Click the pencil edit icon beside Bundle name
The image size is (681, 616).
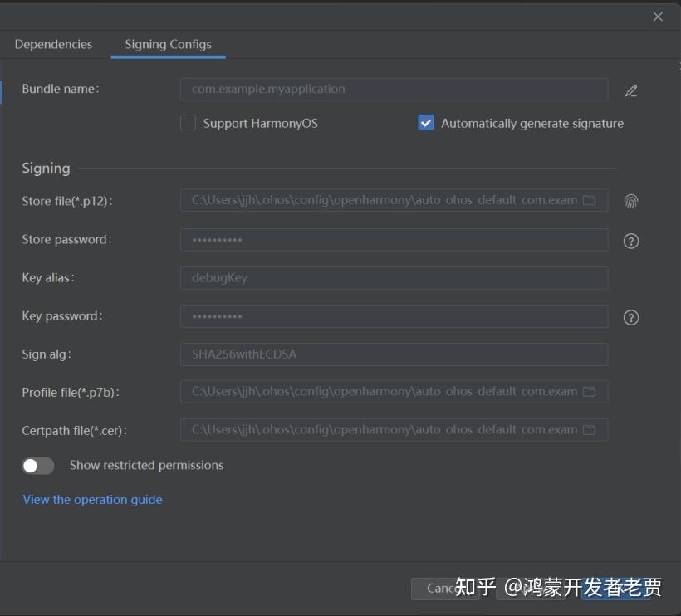tap(631, 91)
